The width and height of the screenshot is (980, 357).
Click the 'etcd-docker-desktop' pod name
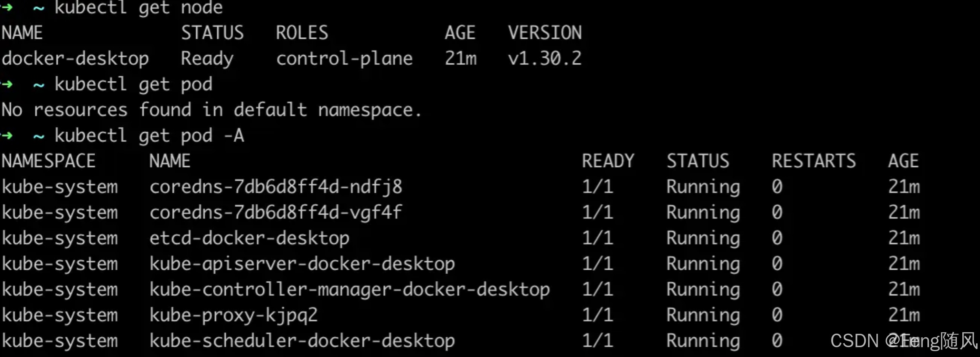coord(249,239)
